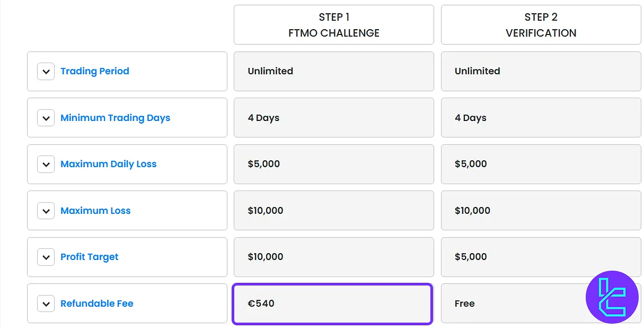The image size is (644, 329).
Task: Click the Step 1 Unlimited trading period cell
Action: 333,71
